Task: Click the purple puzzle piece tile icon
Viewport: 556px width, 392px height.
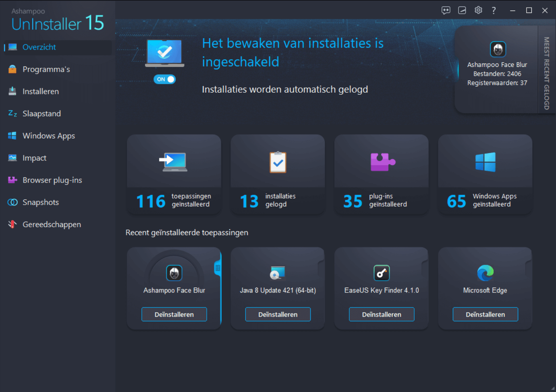Action: click(x=383, y=162)
